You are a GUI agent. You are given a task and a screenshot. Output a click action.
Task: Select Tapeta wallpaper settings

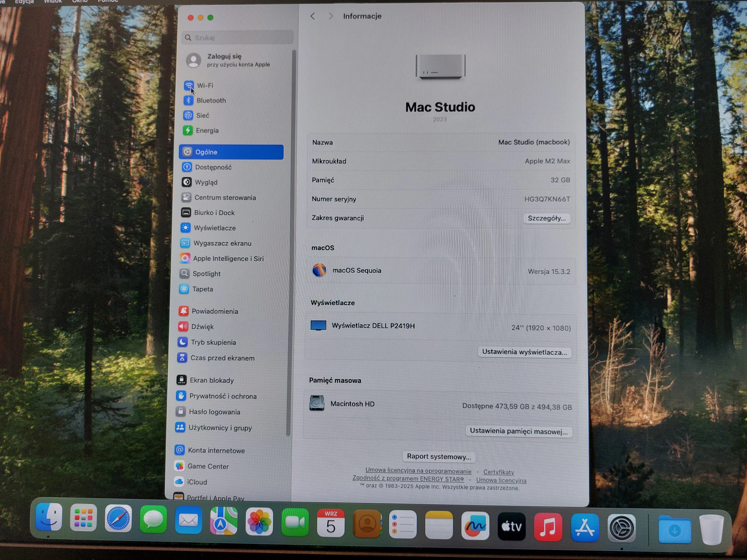pyautogui.click(x=197, y=289)
